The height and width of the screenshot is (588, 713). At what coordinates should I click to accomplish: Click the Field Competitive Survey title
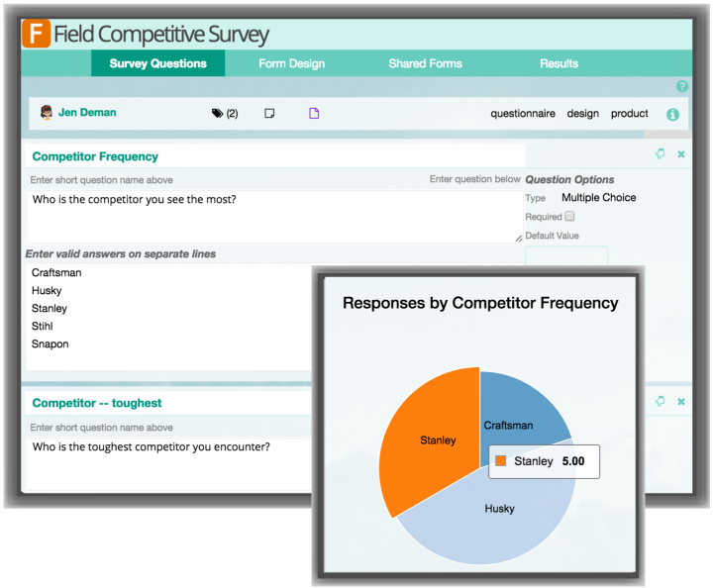[161, 34]
